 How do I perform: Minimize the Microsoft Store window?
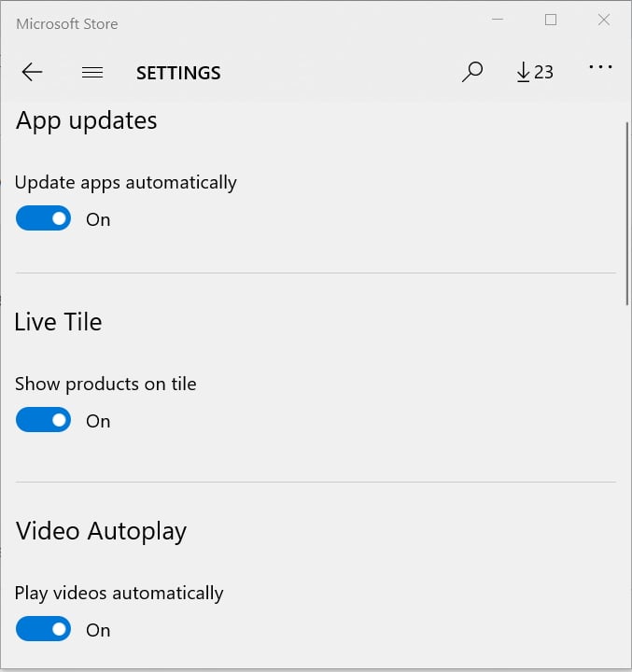coord(498,20)
